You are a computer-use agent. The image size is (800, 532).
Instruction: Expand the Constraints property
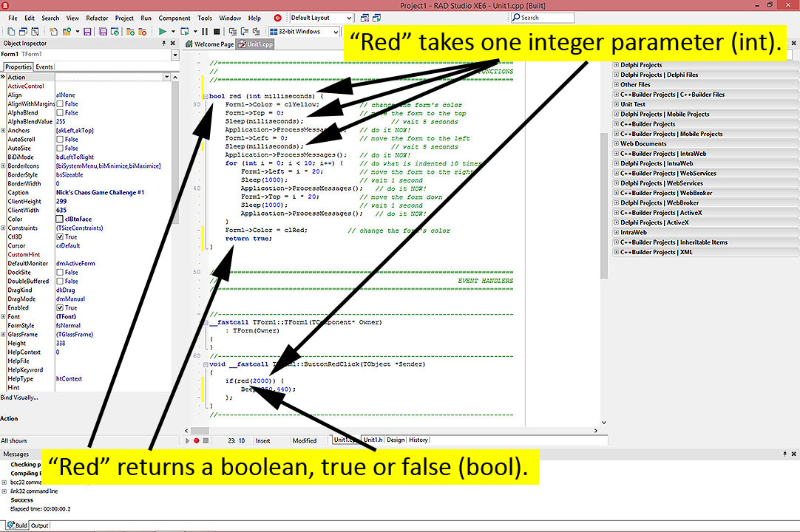3,228
